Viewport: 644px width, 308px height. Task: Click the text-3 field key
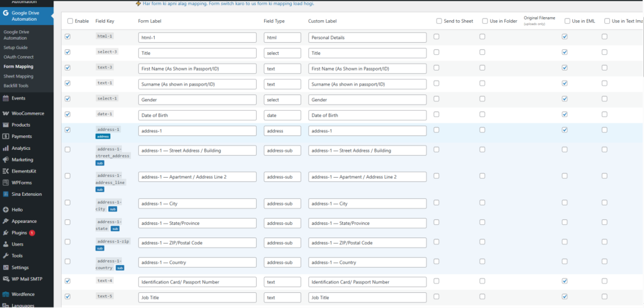point(104,67)
